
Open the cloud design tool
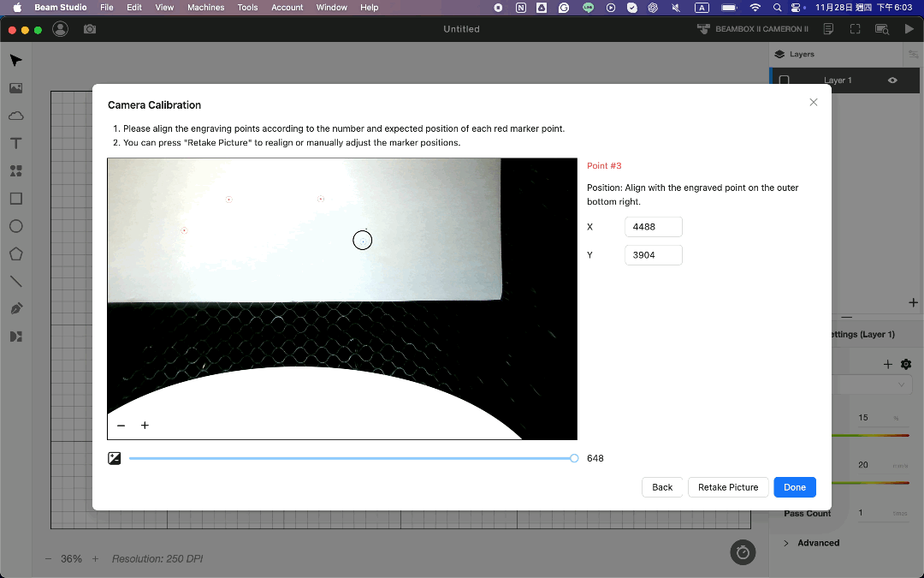[16, 116]
